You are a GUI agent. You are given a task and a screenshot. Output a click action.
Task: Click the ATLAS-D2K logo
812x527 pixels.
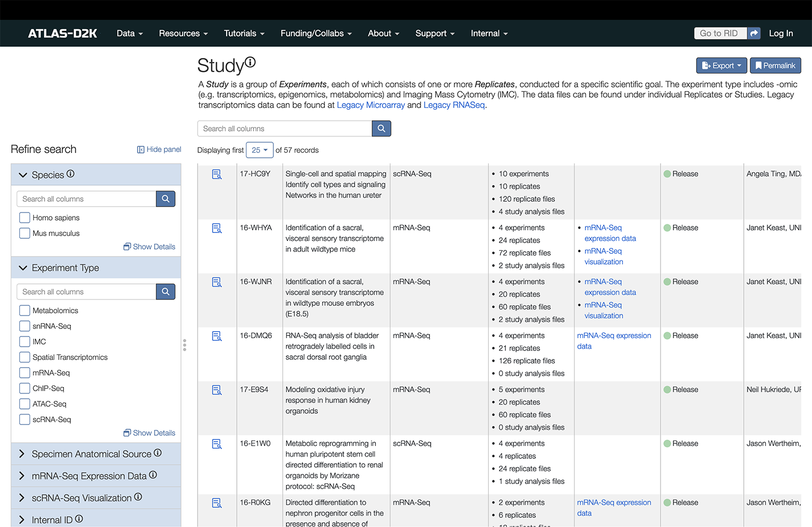62,33
